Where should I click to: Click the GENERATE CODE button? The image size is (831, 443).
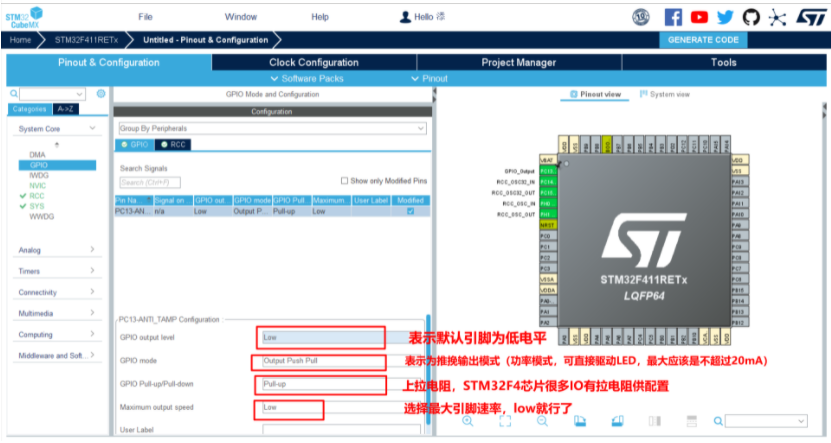click(703, 40)
